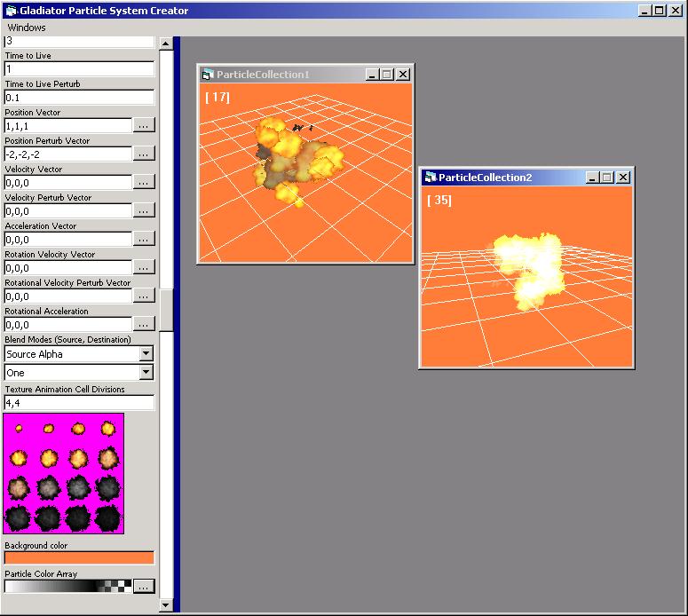Click the ParticleCollection2 fire viewport
This screenshot has height=616, width=688.
click(x=526, y=276)
